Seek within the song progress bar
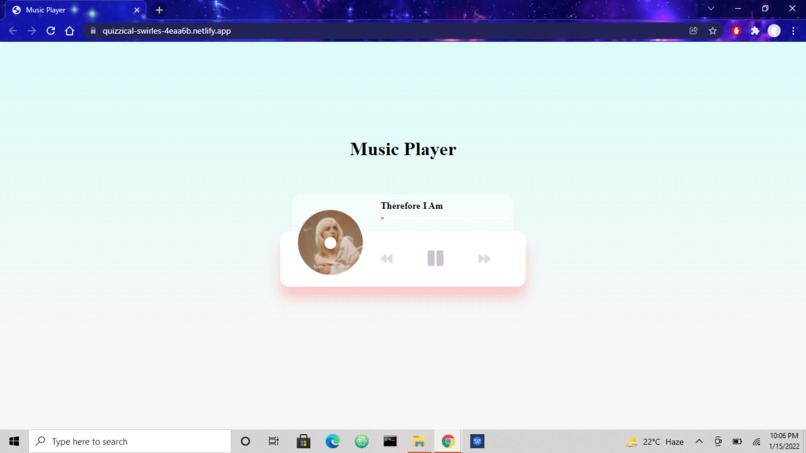This screenshot has height=453, width=806. (x=444, y=218)
